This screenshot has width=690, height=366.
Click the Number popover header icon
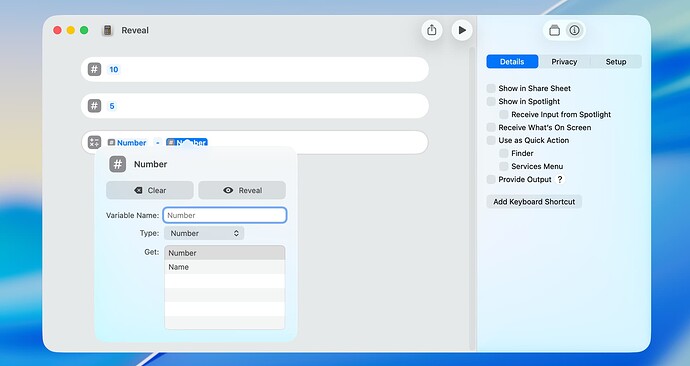[117, 164]
